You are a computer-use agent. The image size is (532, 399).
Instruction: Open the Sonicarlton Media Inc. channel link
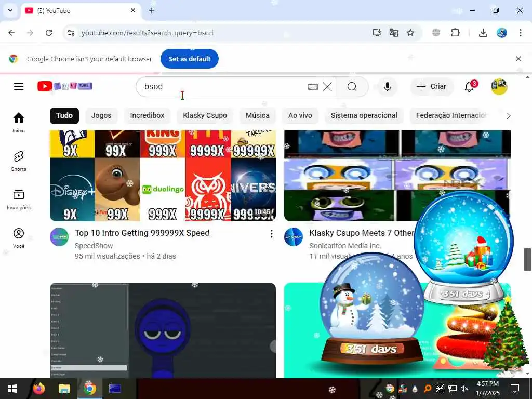coord(345,246)
